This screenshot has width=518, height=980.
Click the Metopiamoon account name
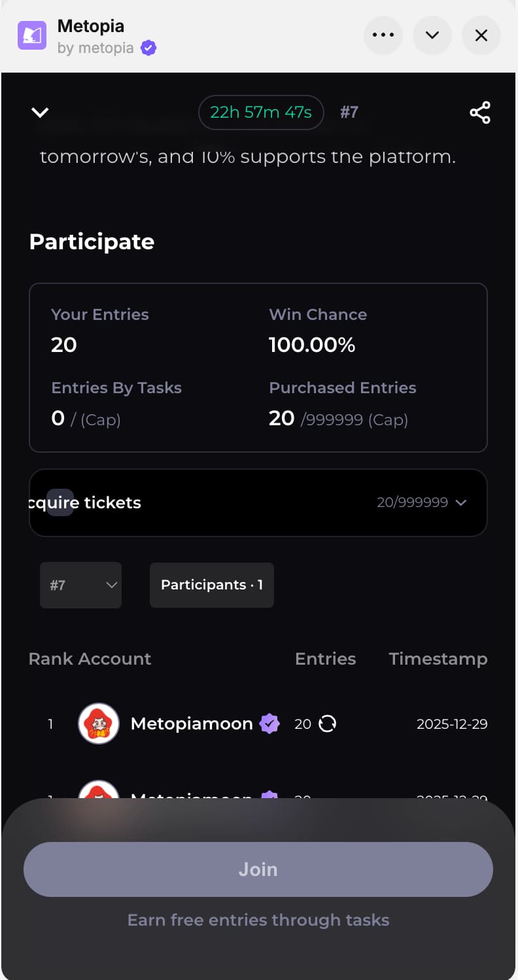click(192, 724)
